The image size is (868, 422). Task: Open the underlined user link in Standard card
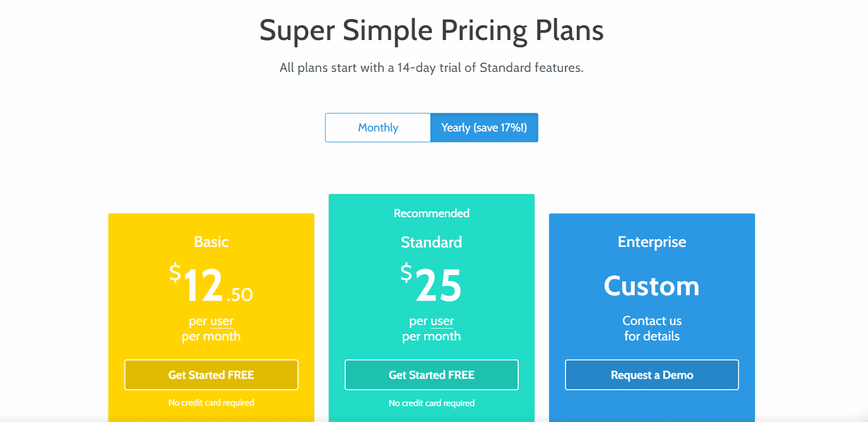pyautogui.click(x=442, y=321)
